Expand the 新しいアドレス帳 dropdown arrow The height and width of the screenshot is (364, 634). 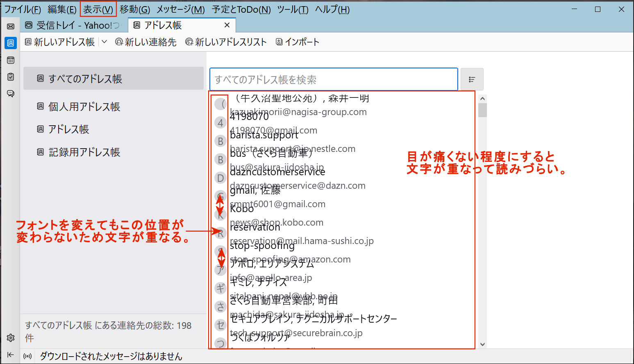click(x=104, y=42)
